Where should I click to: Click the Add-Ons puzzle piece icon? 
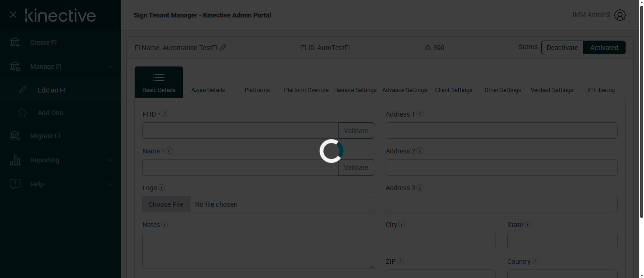pos(22,113)
